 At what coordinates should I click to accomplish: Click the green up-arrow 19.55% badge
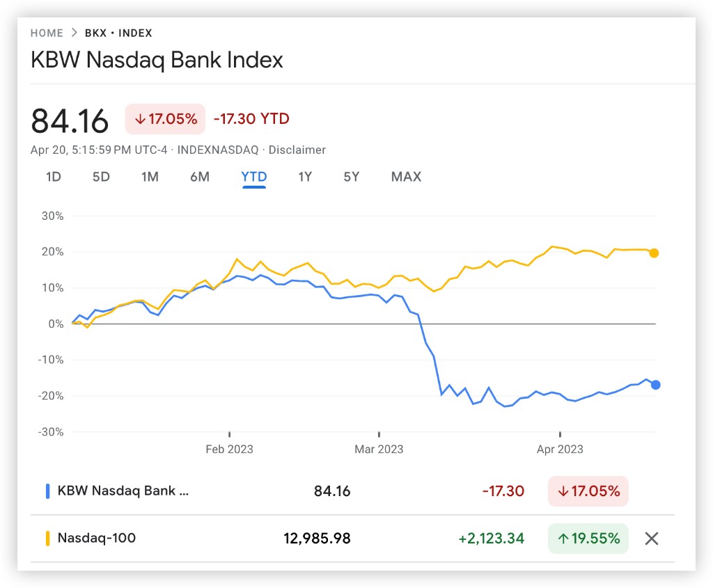point(588,538)
